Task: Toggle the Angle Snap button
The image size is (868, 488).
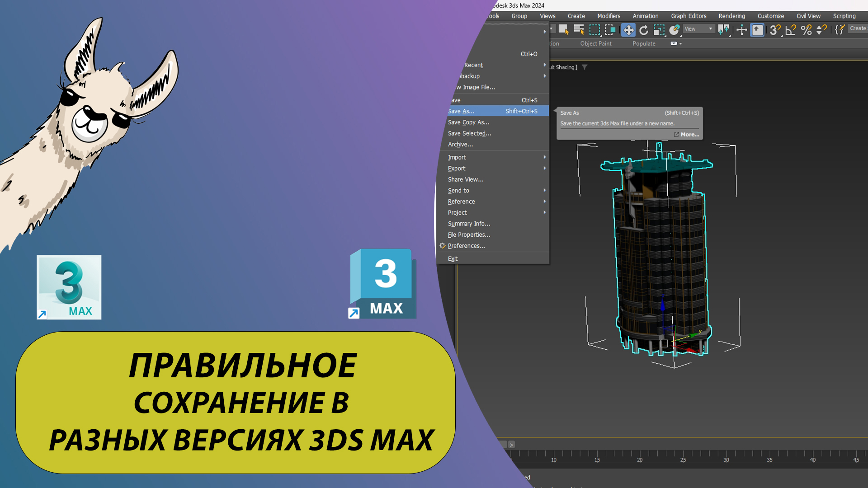Action: [x=791, y=30]
